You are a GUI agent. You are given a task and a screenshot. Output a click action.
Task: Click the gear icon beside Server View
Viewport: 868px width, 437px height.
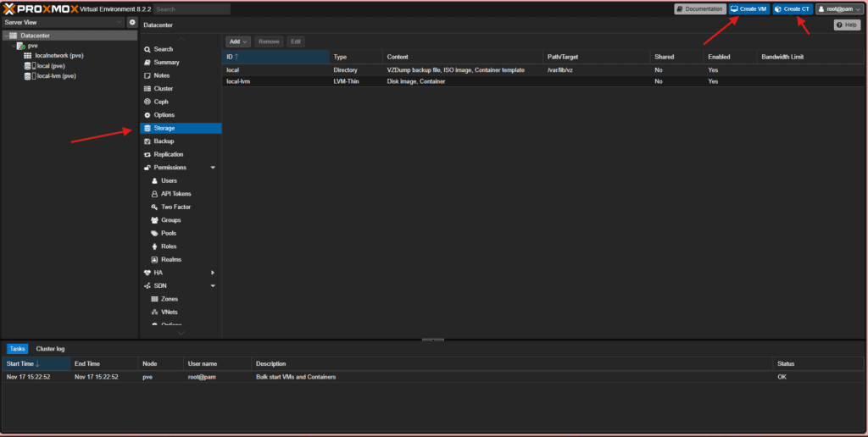[132, 22]
